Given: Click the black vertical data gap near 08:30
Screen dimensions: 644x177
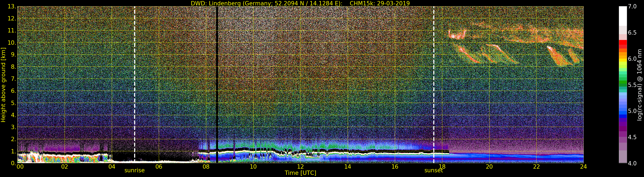Looking at the screenshot, I should click(x=217, y=85).
